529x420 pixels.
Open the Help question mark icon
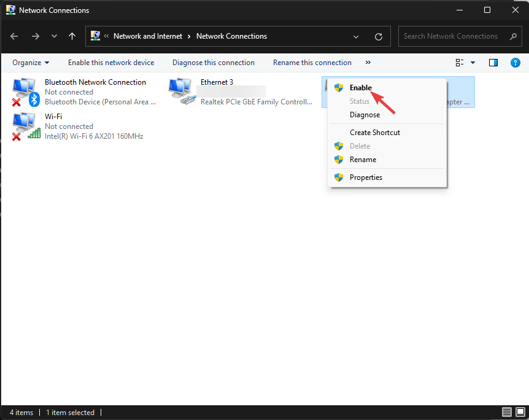515,63
